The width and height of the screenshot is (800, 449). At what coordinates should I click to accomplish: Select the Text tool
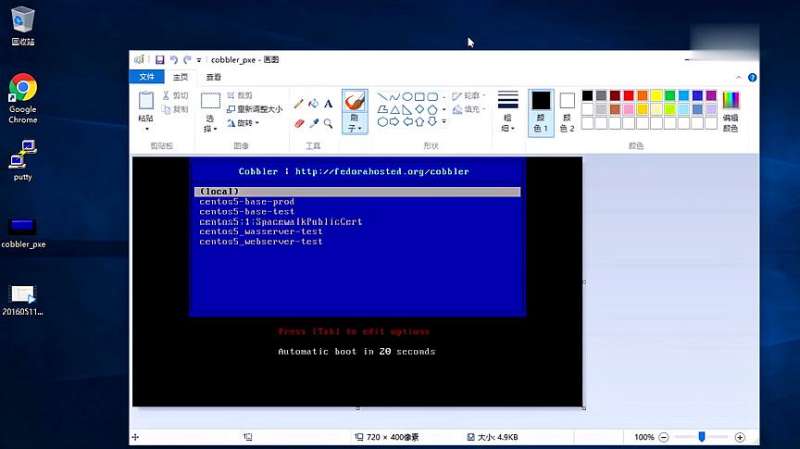pos(328,104)
